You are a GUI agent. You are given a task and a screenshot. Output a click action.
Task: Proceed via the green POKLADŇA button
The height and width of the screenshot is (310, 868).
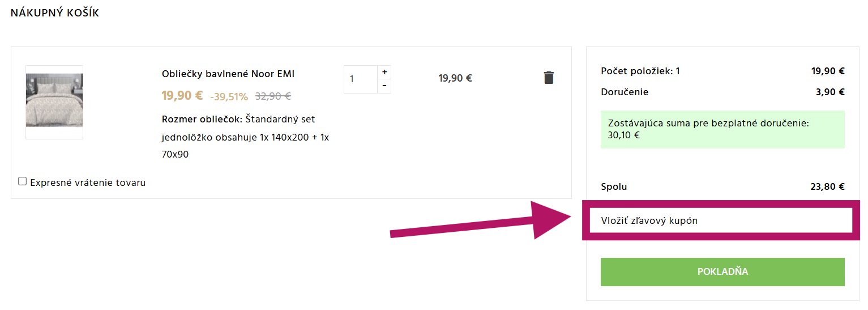[722, 272]
